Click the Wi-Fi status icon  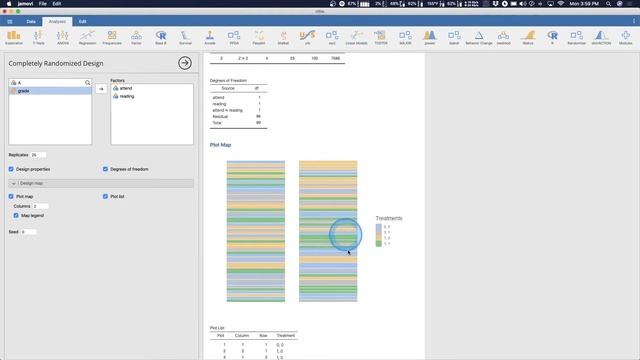click(560, 4)
